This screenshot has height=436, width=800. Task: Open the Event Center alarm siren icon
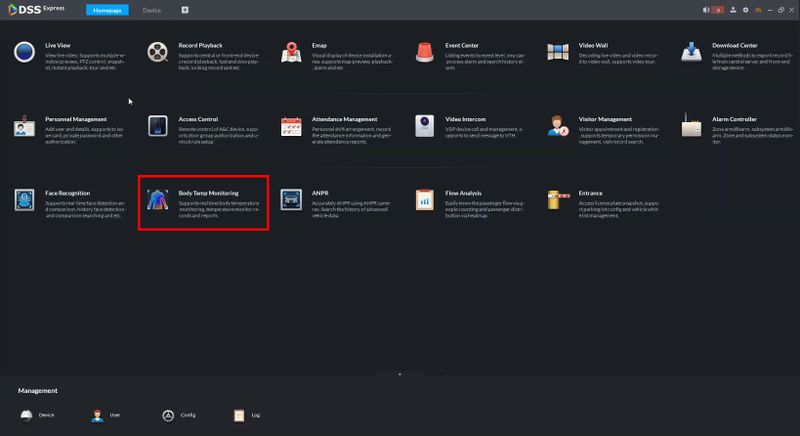424,53
